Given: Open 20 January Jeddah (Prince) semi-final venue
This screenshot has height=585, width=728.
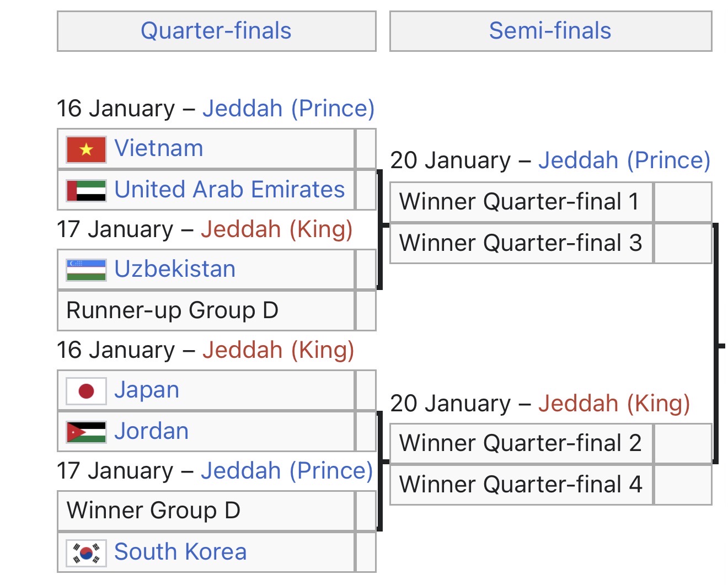Looking at the screenshot, I should pos(624,160).
